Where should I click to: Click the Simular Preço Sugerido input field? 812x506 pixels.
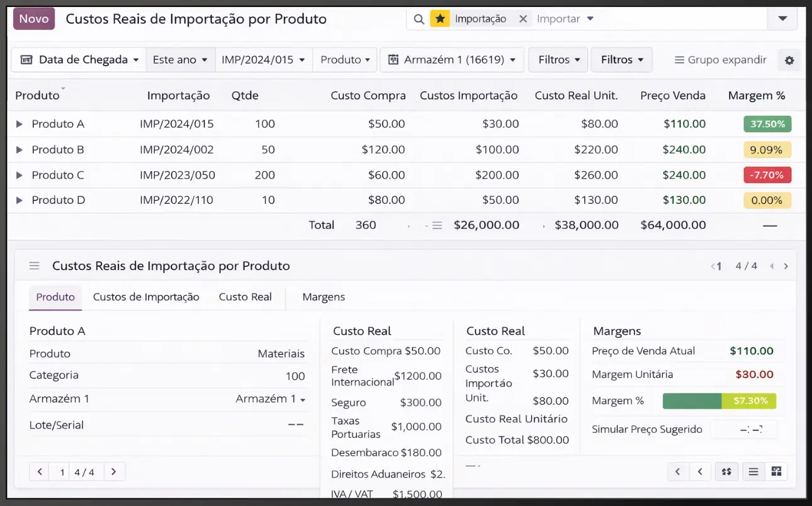click(x=743, y=430)
